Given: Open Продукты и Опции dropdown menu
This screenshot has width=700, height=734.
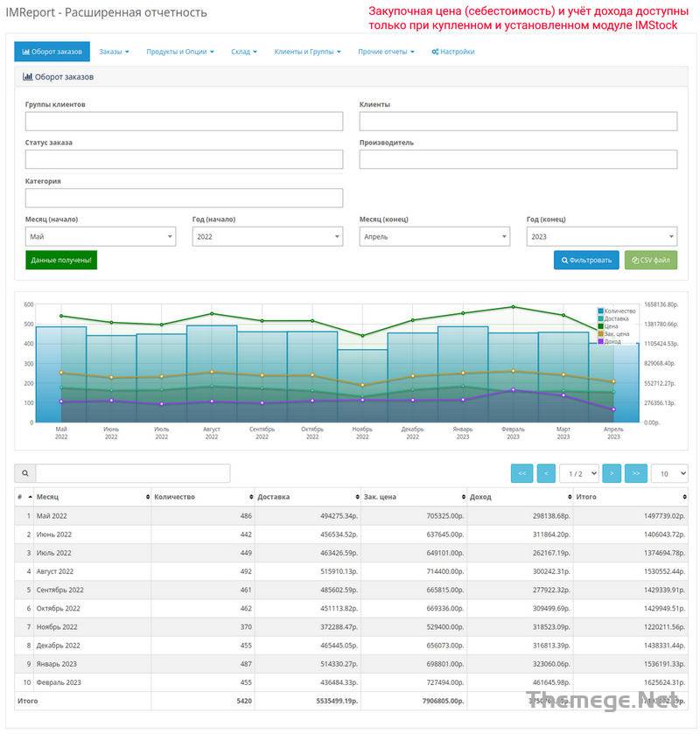Looking at the screenshot, I should [180, 52].
